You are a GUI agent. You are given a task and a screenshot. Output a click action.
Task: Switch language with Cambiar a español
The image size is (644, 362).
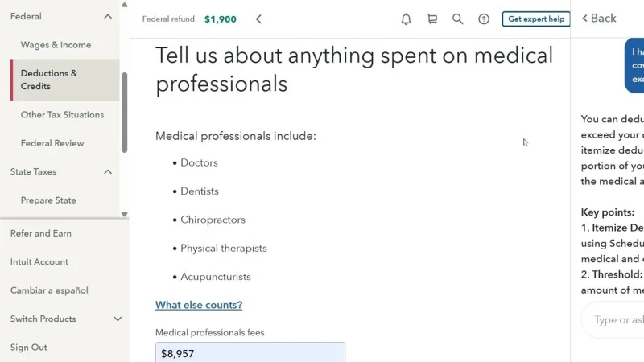(x=49, y=290)
